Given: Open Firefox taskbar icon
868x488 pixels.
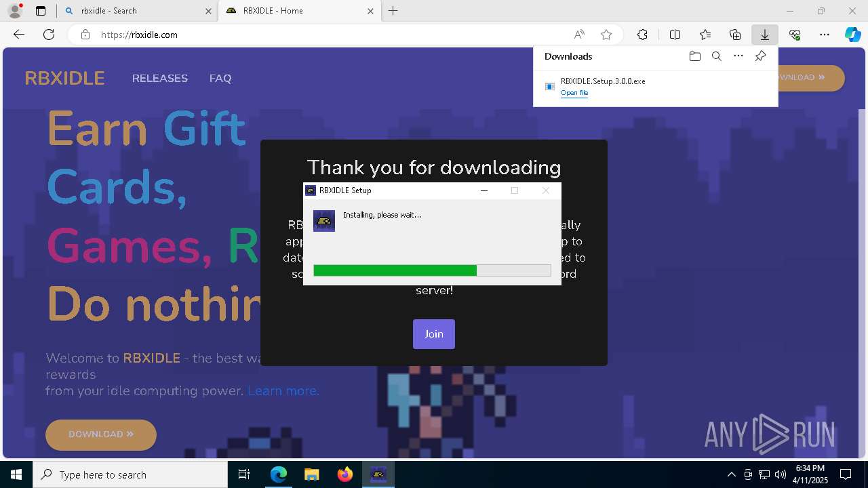Looking at the screenshot, I should click(x=344, y=474).
